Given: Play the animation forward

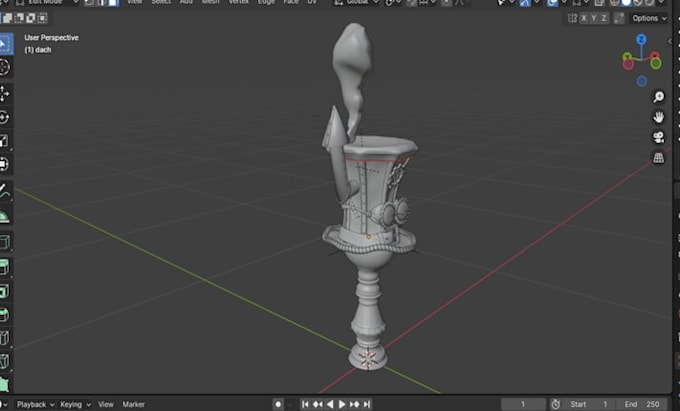Looking at the screenshot, I should tap(342, 404).
